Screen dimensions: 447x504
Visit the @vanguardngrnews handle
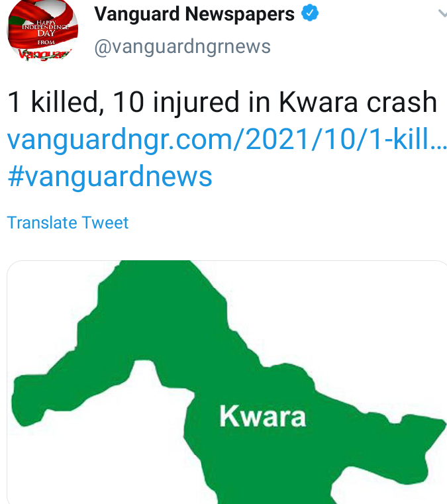[x=182, y=46]
